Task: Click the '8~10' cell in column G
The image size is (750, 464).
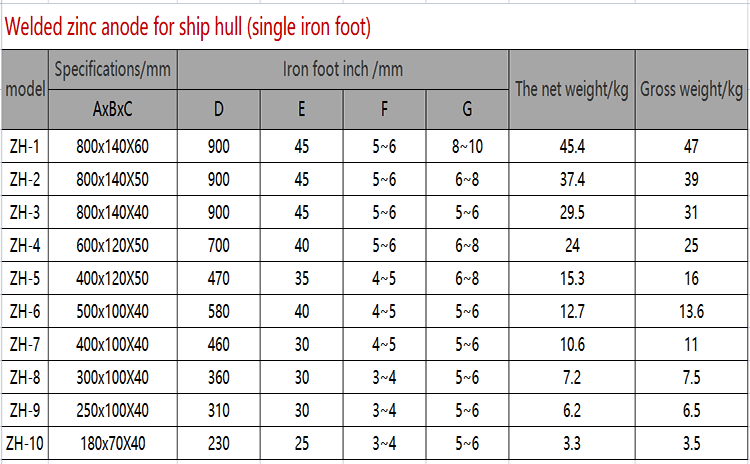Action: click(x=467, y=147)
